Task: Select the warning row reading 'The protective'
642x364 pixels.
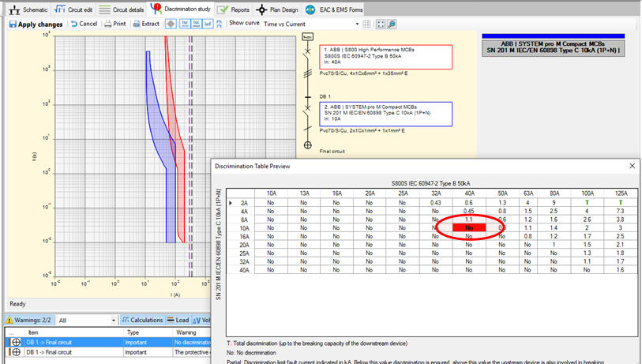Action: click(x=107, y=352)
